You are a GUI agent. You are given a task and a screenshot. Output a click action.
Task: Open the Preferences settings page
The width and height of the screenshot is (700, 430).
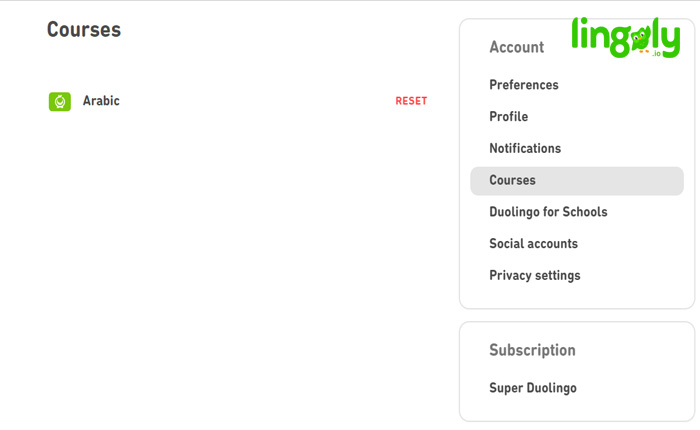tap(524, 85)
